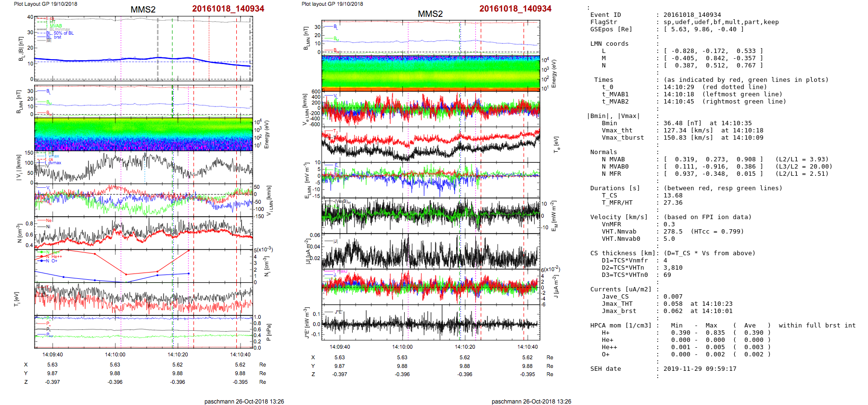Click the LMN coords heading
The width and height of the screenshot is (868, 405).
[609, 44]
